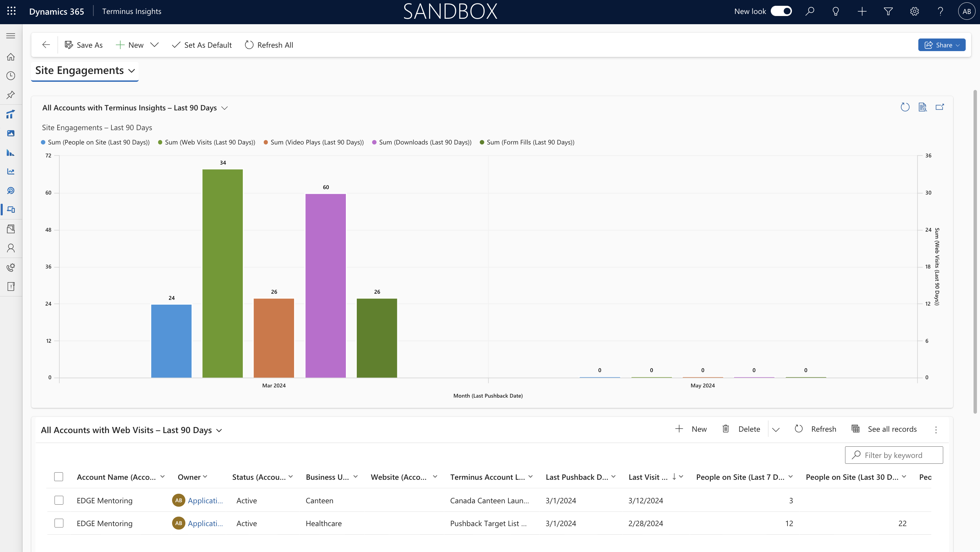Image resolution: width=980 pixels, height=552 pixels.
Task: Open the Owner column header menu
Action: click(x=205, y=477)
